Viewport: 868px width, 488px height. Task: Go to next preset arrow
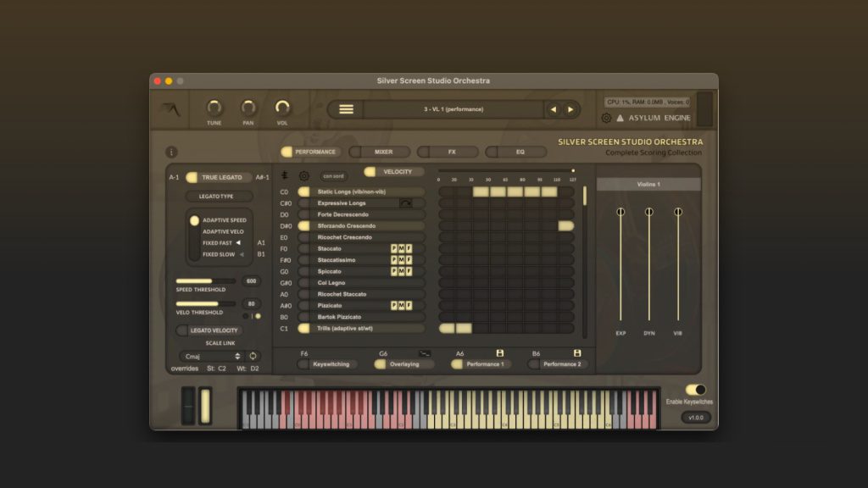point(570,109)
